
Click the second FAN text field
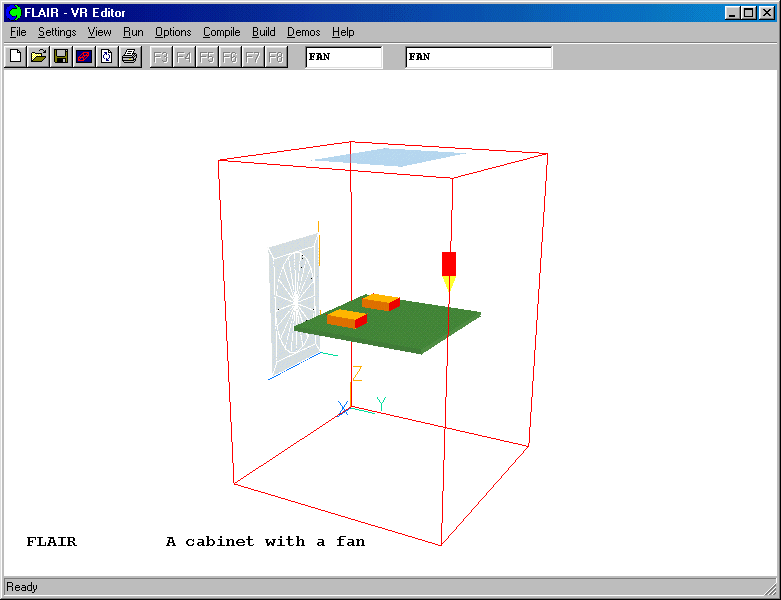tap(478, 57)
